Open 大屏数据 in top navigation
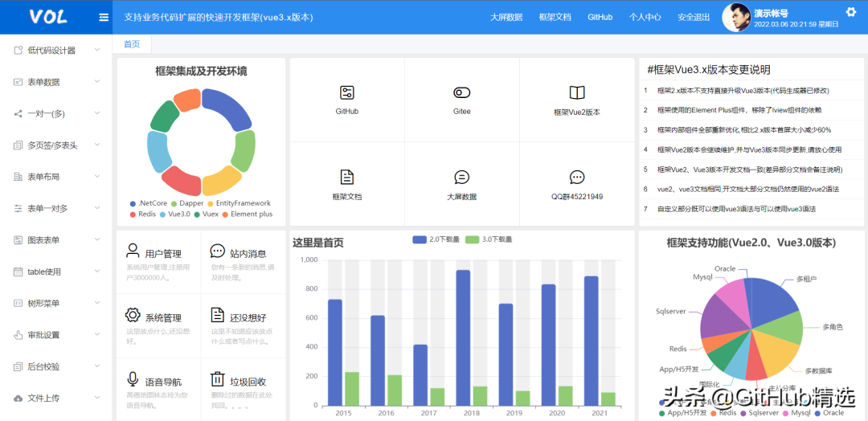Screen dimensions: 868x421 (506, 17)
